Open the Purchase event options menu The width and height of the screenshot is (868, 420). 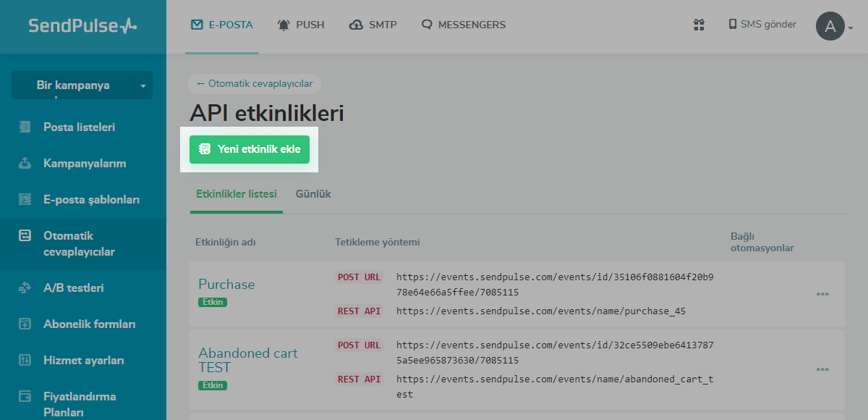[822, 294]
